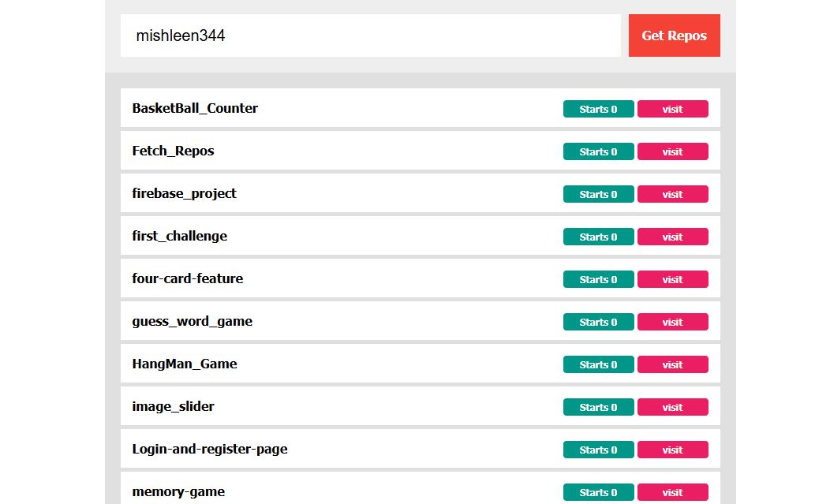The width and height of the screenshot is (830, 504).
Task: Open four-card-feature via its visit button
Action: tap(672, 279)
